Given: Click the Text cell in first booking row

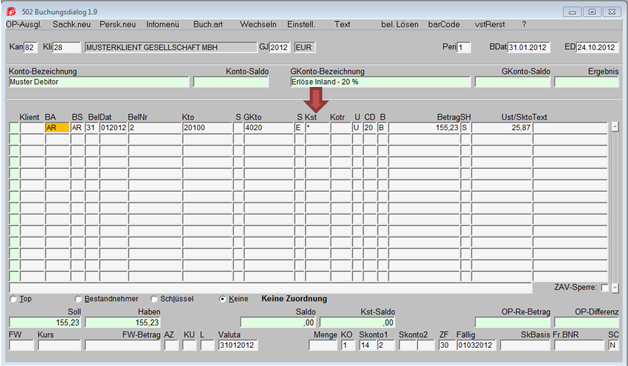Looking at the screenshot, I should (x=570, y=128).
